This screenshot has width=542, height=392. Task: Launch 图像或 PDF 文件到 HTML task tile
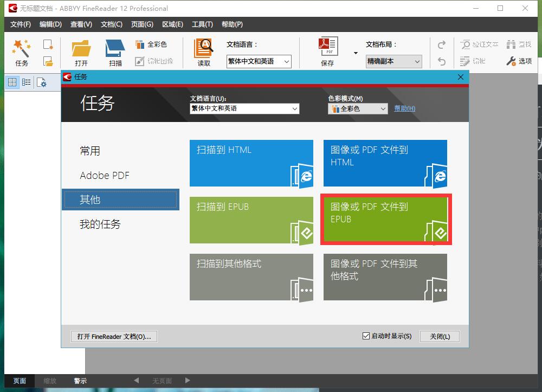click(x=385, y=163)
